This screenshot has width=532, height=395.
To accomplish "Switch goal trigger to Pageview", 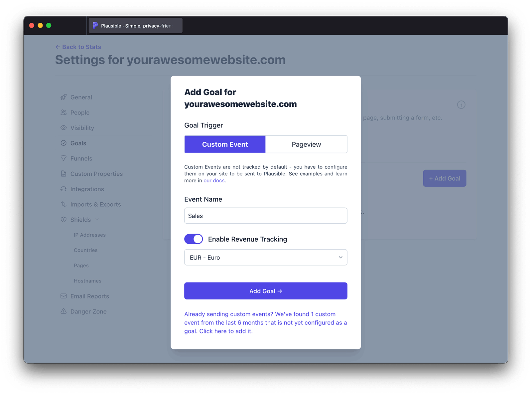I will [x=306, y=144].
